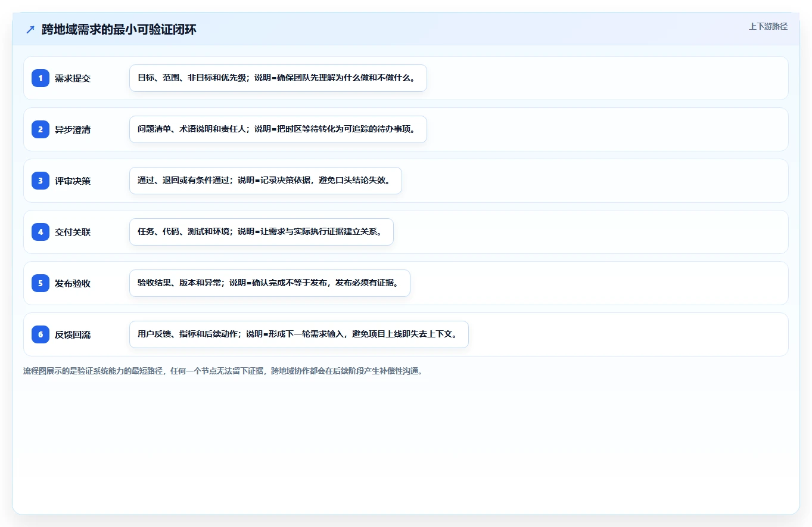Click the 需求提交 step label

tap(73, 79)
